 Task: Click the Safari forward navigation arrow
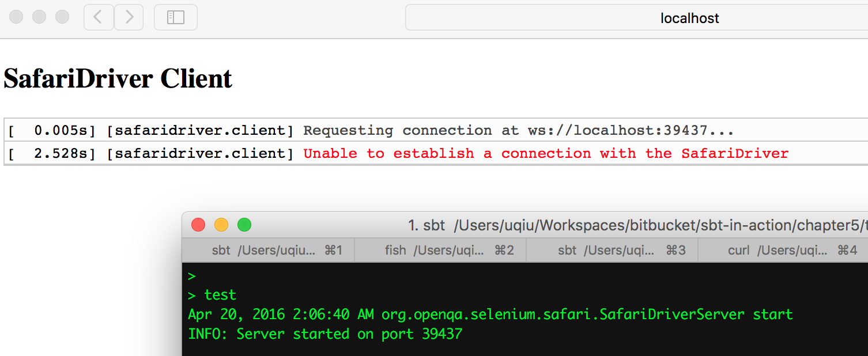point(129,17)
